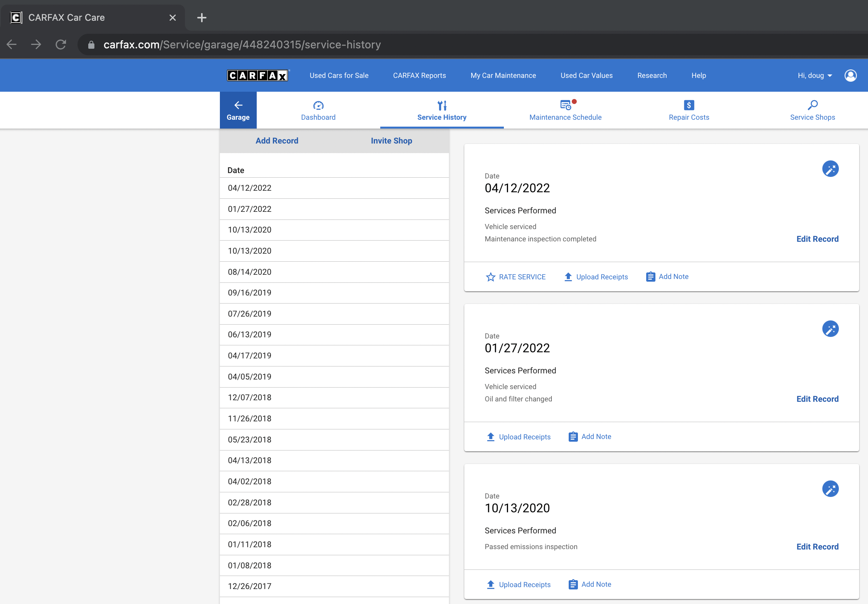Viewport: 868px width, 604px height.
Task: Click the Garage back arrow icon
Action: [x=238, y=105]
